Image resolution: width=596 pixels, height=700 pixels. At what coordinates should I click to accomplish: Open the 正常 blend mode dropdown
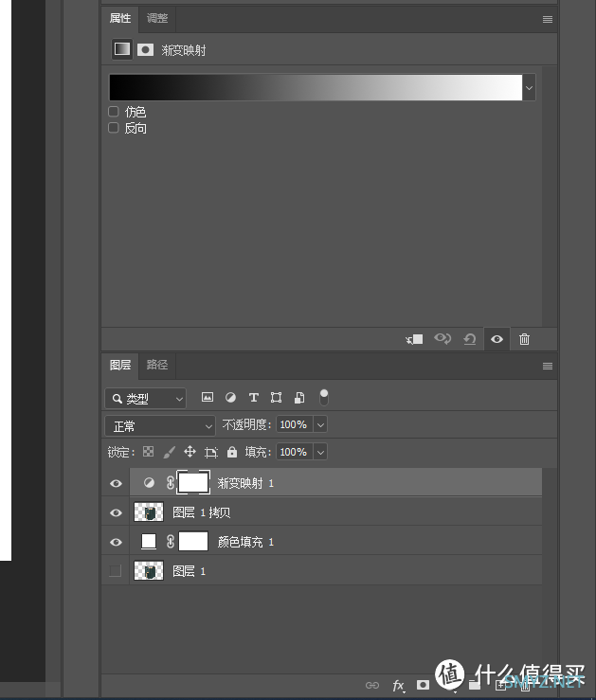pyautogui.click(x=160, y=426)
